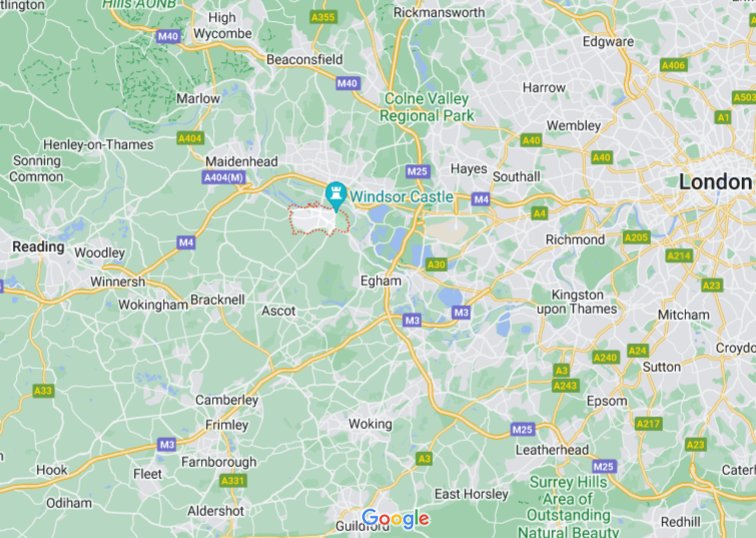Select the London city label
756x538 pixels.
[716, 182]
